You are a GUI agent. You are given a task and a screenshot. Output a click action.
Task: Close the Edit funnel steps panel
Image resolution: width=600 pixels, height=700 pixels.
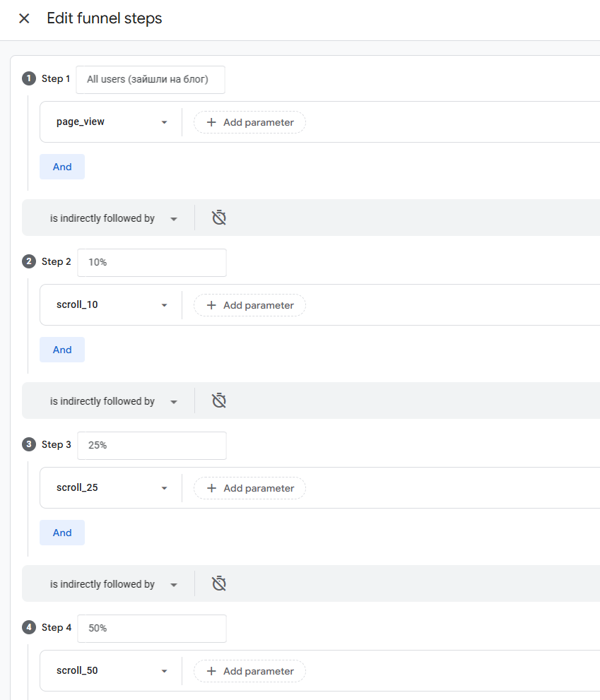pos(24,19)
